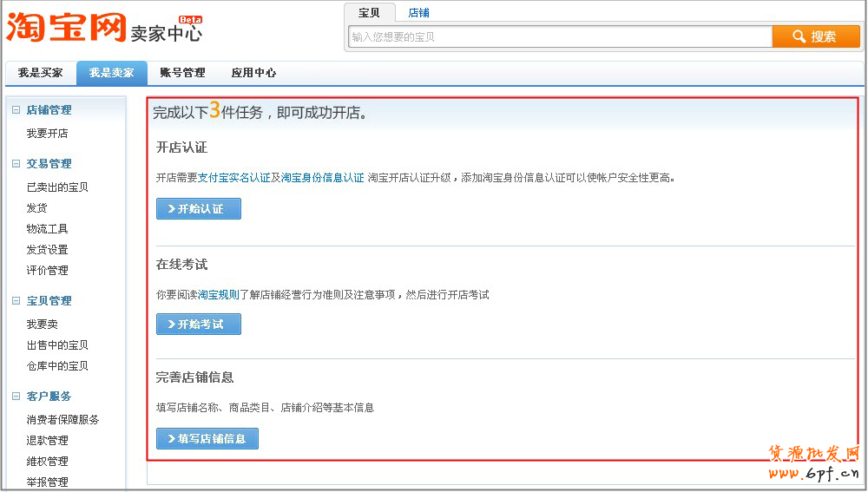Click the 交易管理 section heading text
The image size is (868, 492).
[49, 164]
